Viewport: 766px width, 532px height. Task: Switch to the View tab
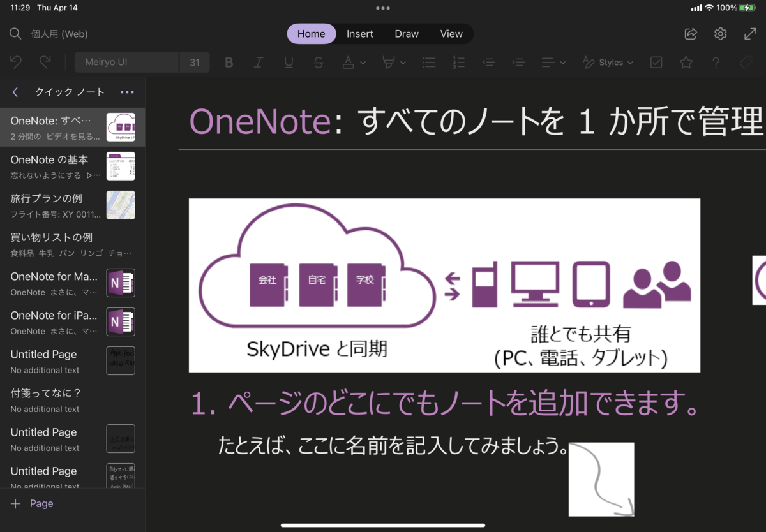pyautogui.click(x=451, y=34)
